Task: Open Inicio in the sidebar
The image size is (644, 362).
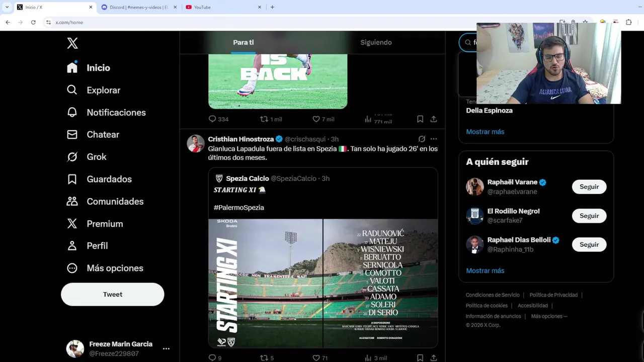Action: (x=89, y=68)
